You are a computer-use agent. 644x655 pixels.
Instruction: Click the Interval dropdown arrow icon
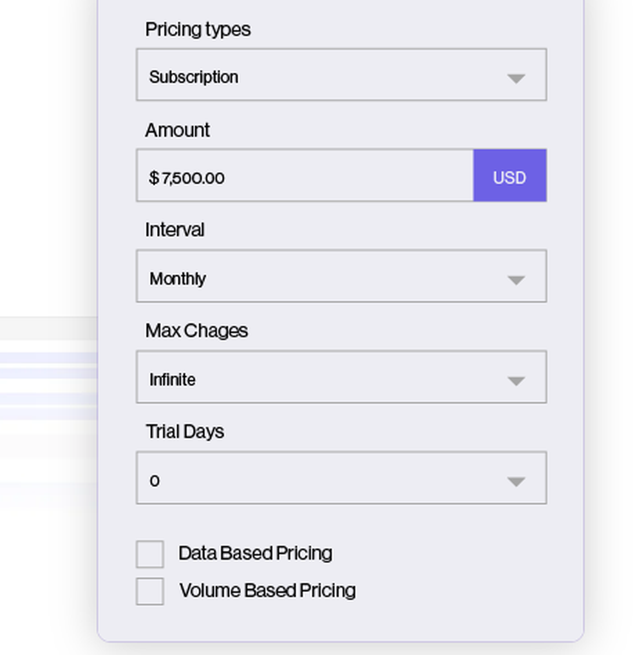coord(516,280)
